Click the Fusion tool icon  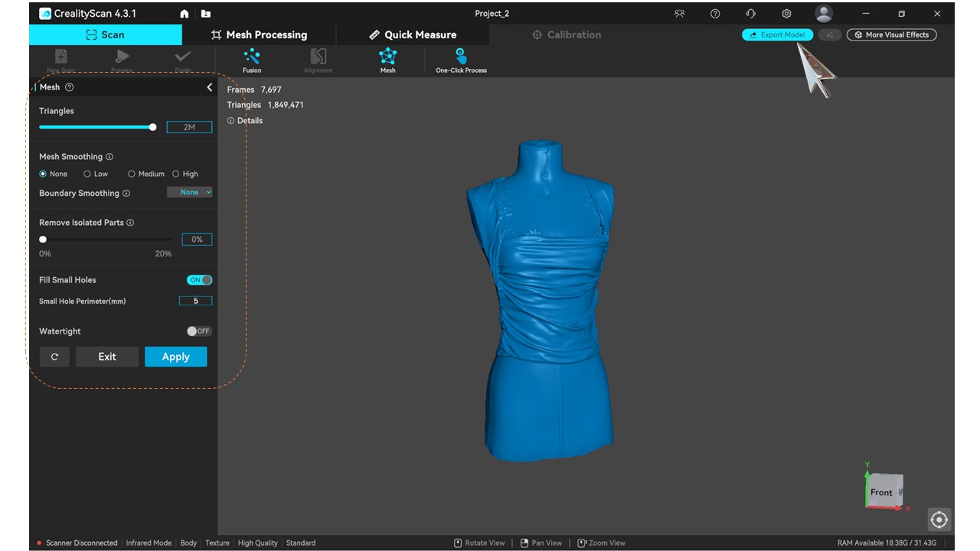pyautogui.click(x=252, y=57)
